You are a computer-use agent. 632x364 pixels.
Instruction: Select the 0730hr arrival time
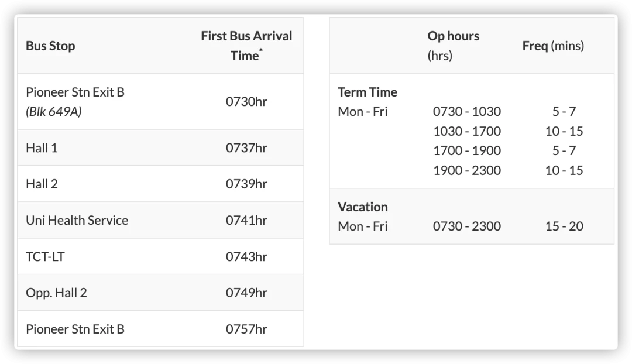click(x=246, y=102)
